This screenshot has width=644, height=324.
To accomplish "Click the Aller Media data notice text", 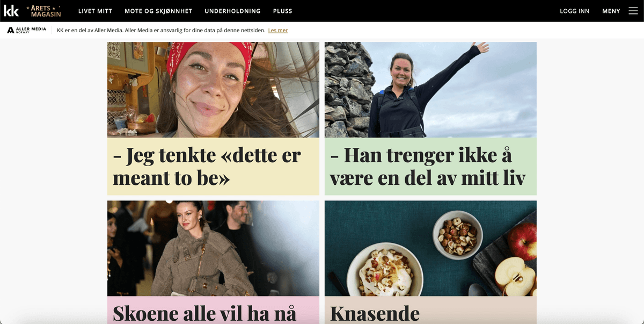I will pyautogui.click(x=161, y=30).
